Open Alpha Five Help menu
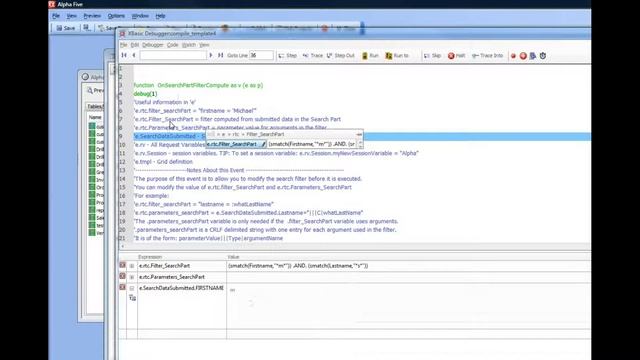640x360 pixels. point(160,16)
